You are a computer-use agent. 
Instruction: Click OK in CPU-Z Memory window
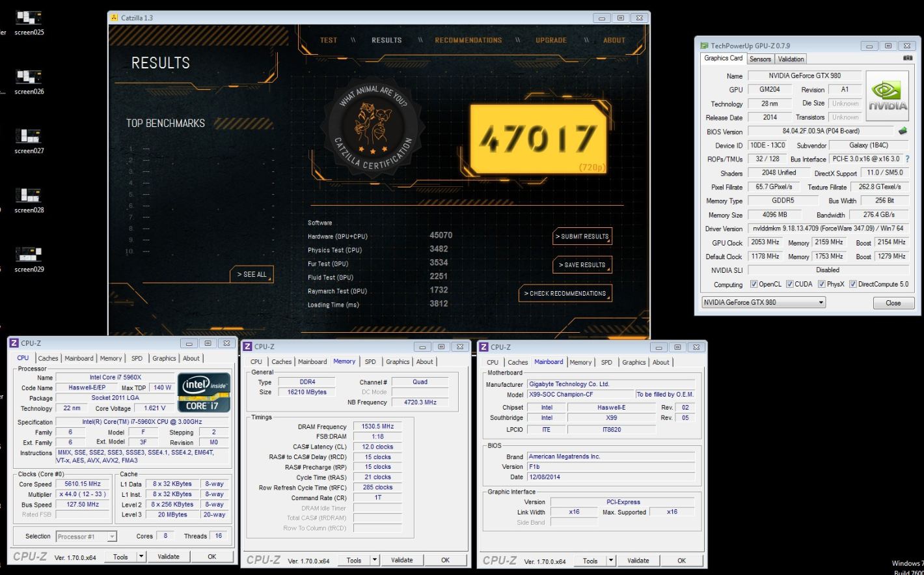[x=445, y=560]
